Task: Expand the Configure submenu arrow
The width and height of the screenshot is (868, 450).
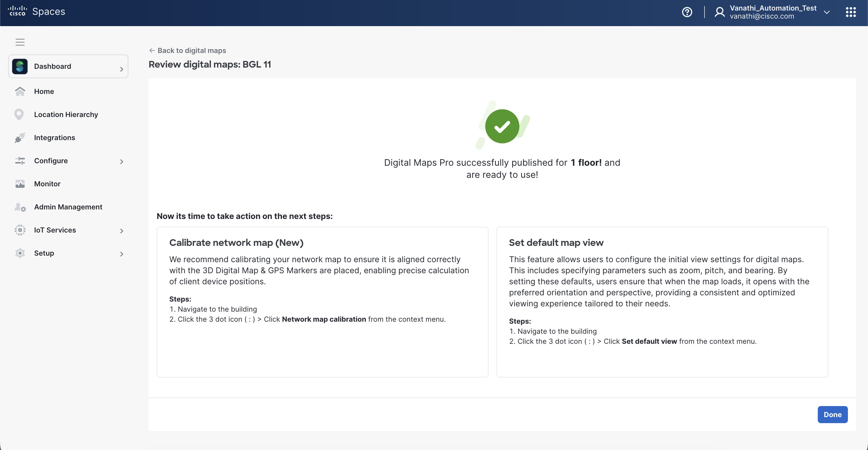Action: coord(122,162)
